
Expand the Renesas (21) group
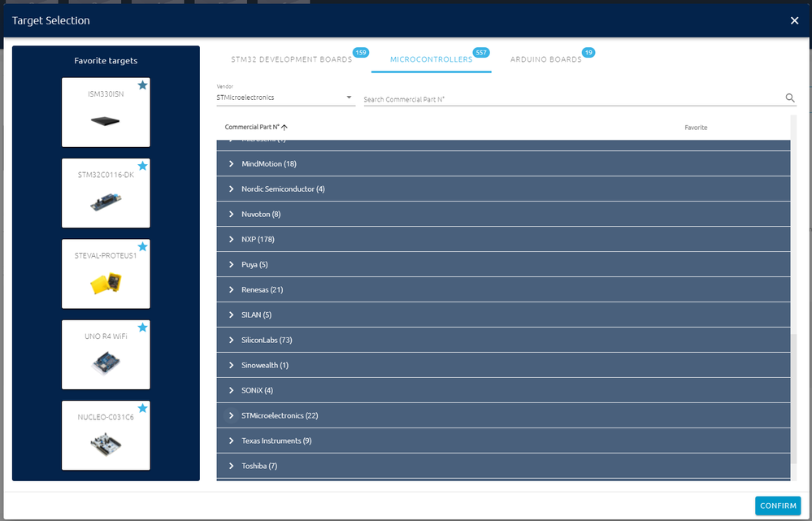pos(232,289)
